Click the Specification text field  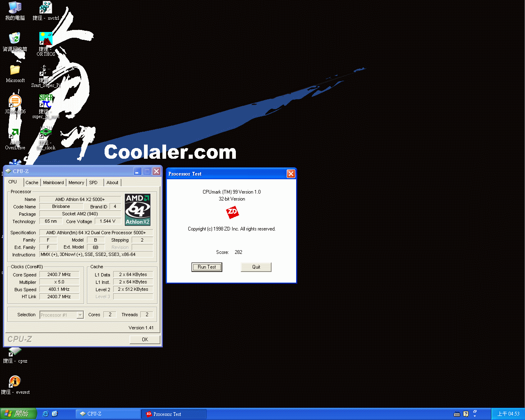[x=96, y=233]
